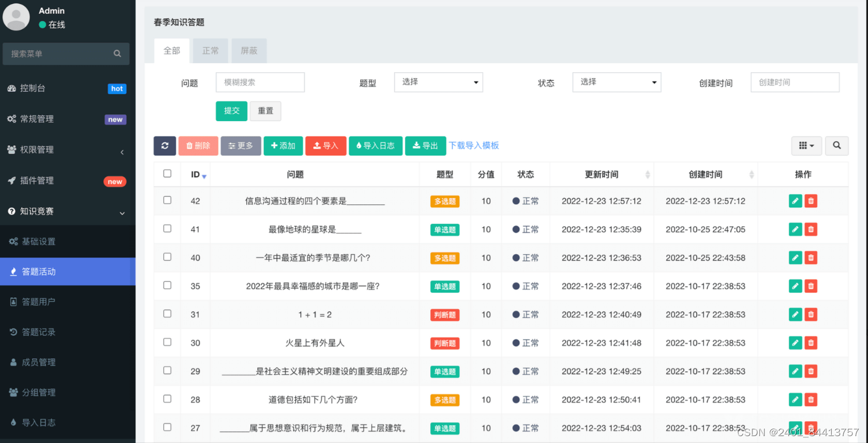
Task: Click the 导出 button
Action: (426, 146)
